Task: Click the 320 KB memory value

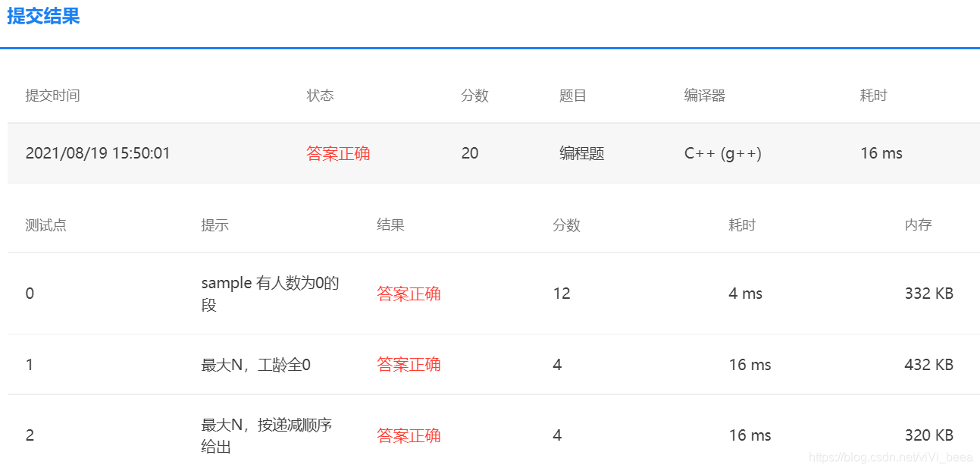Action: pos(928,435)
